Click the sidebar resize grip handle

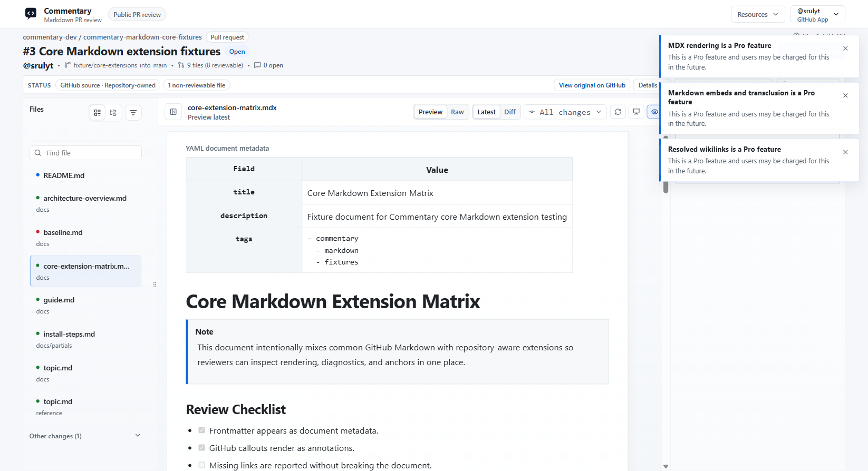[x=155, y=284]
